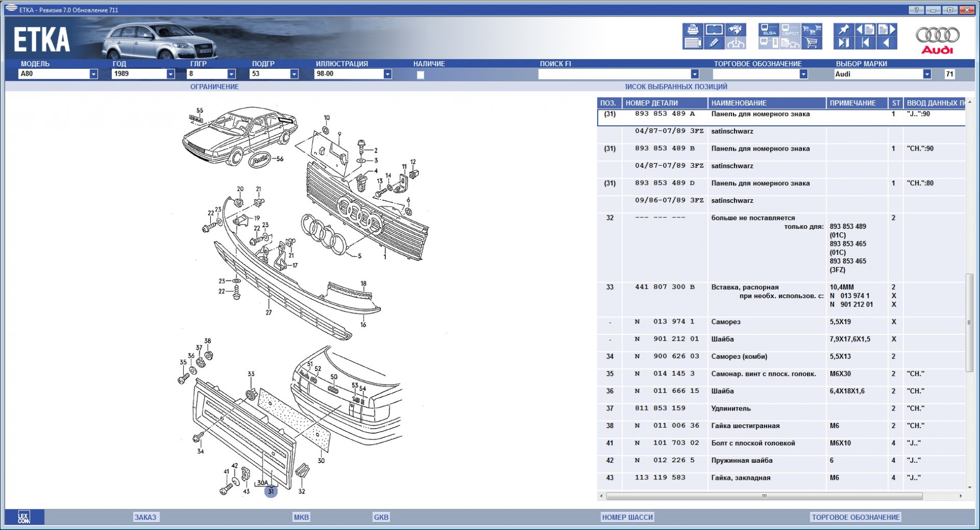Click the pencil edit icon
Screen dimensions: 980x530
click(x=714, y=43)
